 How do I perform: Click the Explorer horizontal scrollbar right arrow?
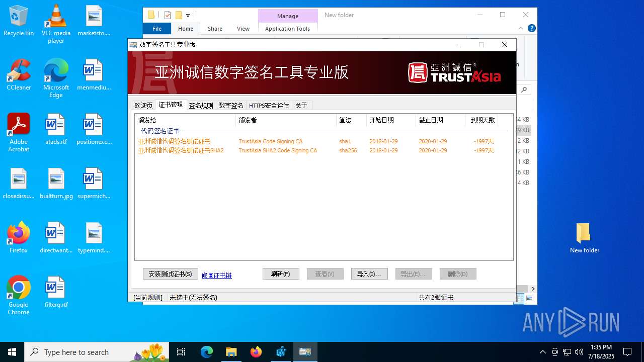pyautogui.click(x=533, y=289)
